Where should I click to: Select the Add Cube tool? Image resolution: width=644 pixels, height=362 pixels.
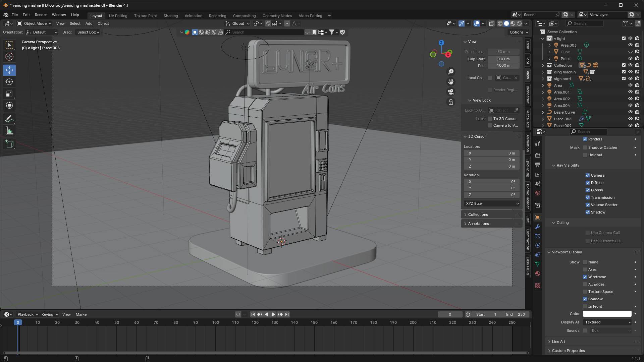point(9,144)
